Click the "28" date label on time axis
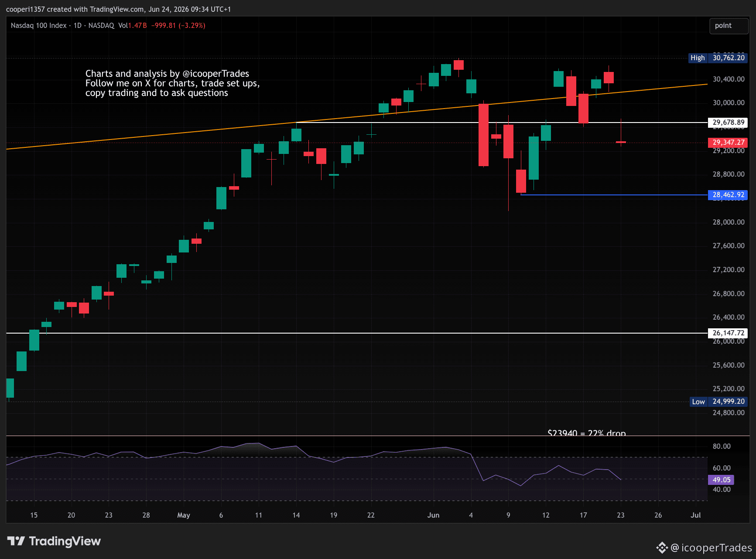The width and height of the screenshot is (756, 559). click(146, 515)
